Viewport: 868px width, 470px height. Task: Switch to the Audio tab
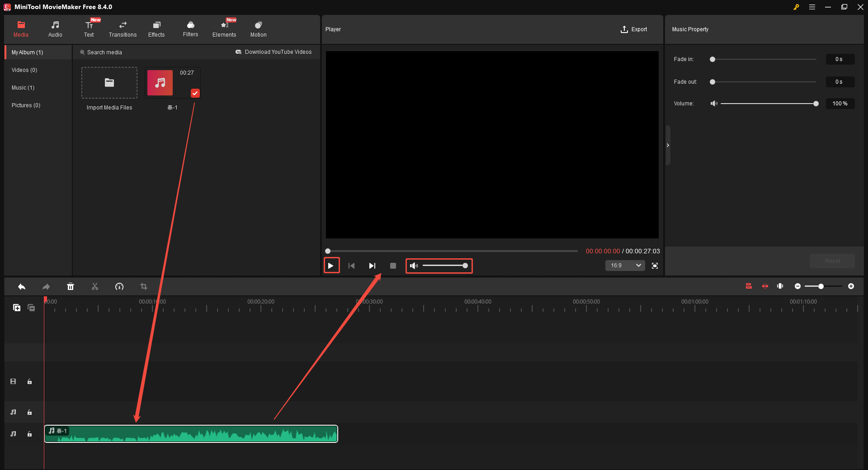(55, 28)
